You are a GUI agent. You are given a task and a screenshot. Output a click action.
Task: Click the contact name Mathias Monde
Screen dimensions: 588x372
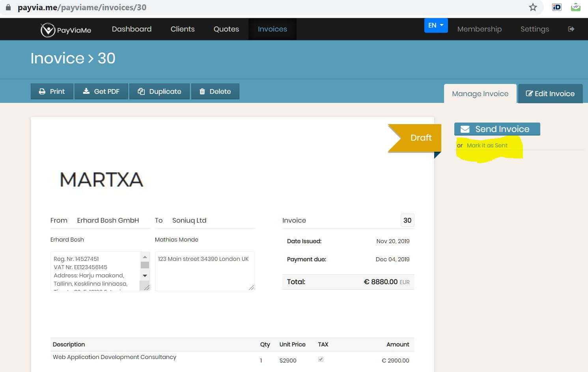(177, 240)
